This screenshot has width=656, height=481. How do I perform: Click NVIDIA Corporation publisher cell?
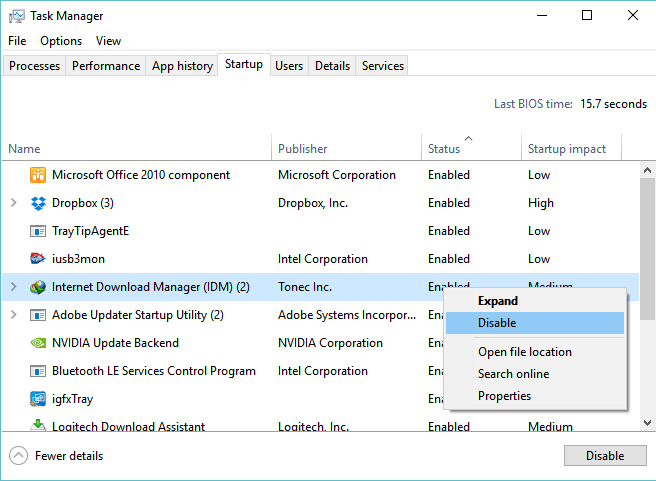click(x=330, y=343)
